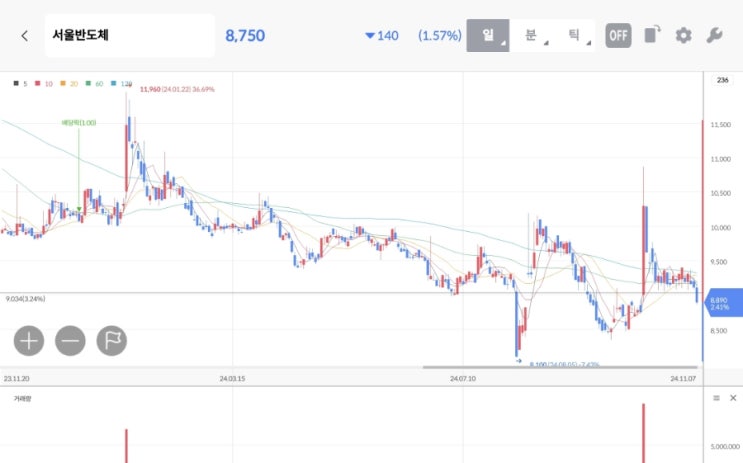
Task: Click the 24.03.15 date label
Action: click(x=232, y=379)
